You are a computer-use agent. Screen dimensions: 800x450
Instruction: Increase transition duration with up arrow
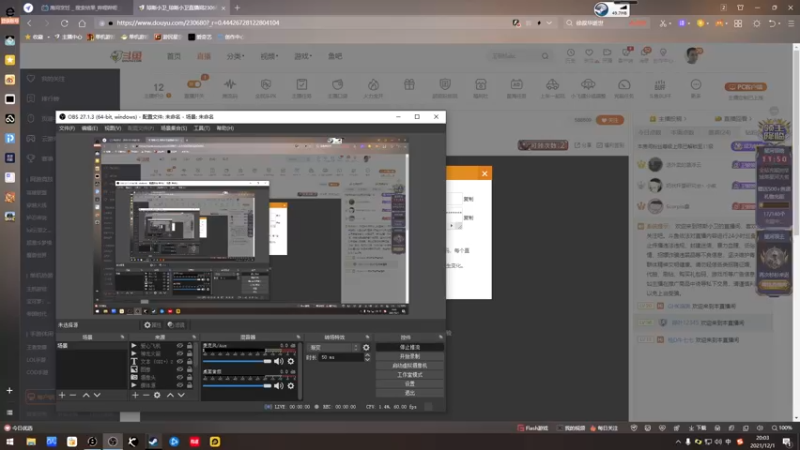[x=367, y=355]
